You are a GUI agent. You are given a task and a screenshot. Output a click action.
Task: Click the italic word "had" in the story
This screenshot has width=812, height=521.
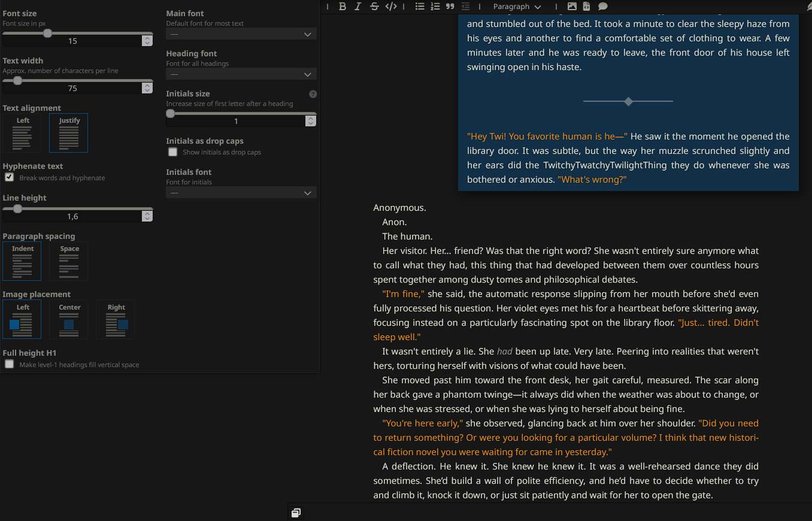coord(505,352)
